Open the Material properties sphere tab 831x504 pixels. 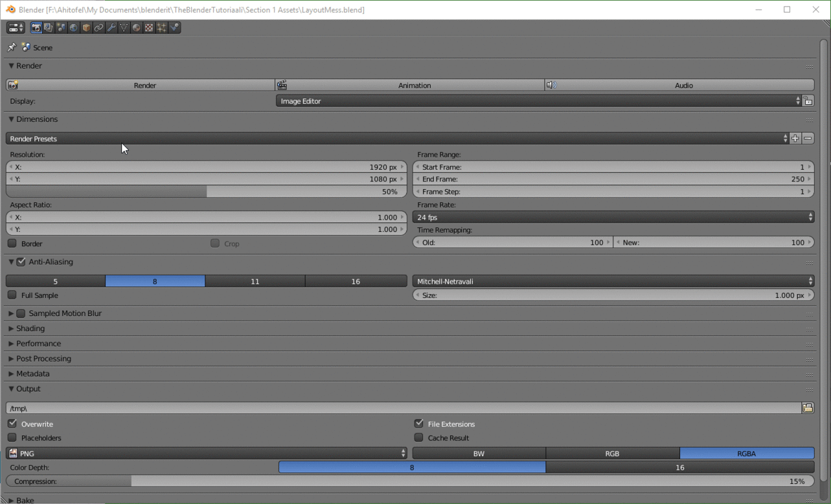click(x=136, y=28)
